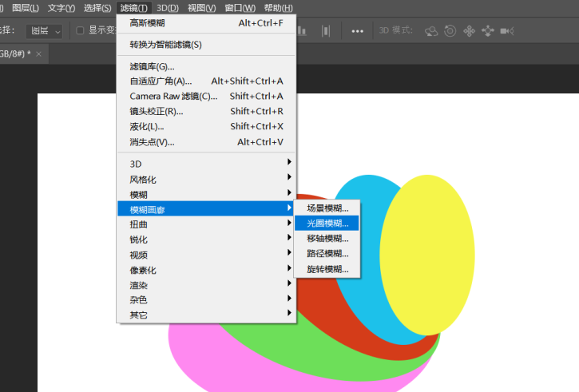
Task: Click the distribute spacing icon
Action: (325, 31)
